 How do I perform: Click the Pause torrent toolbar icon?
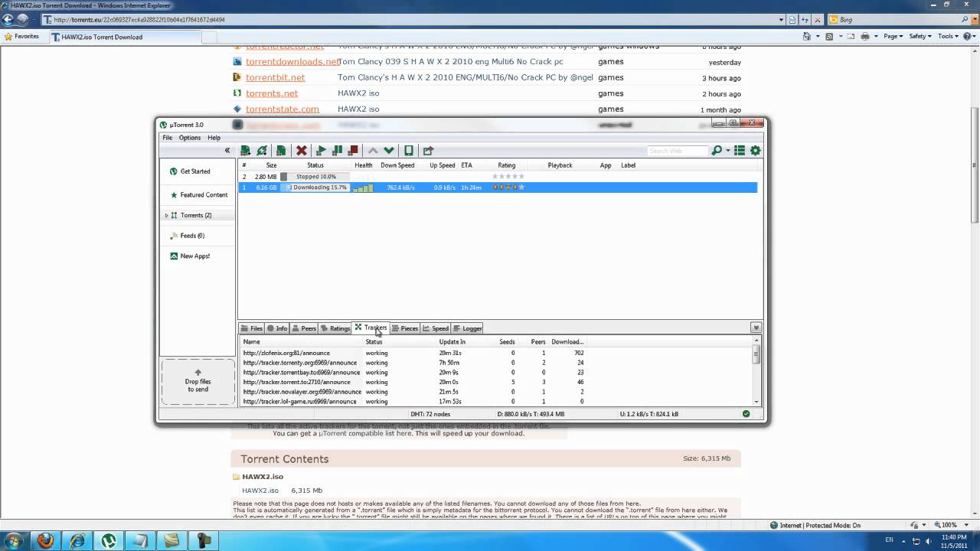pyautogui.click(x=337, y=151)
